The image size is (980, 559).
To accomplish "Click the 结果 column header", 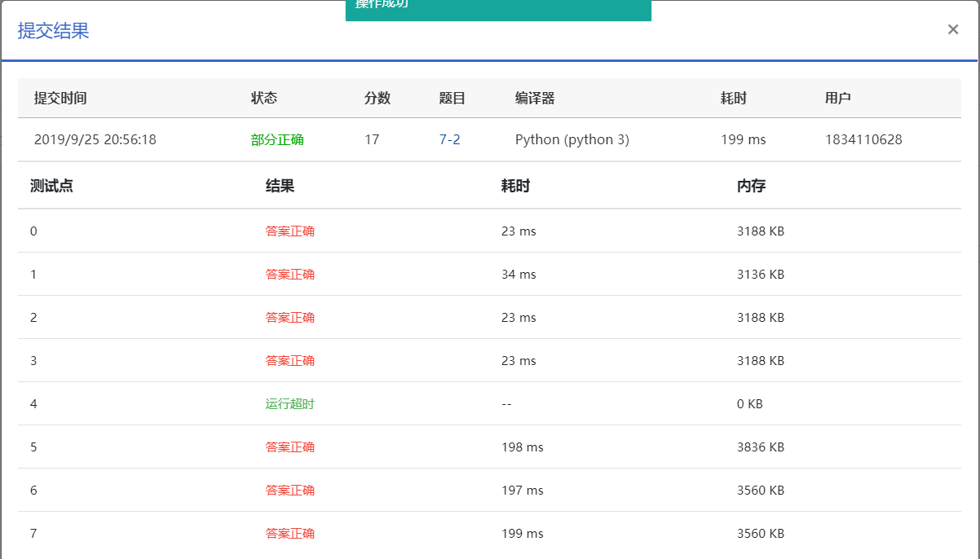I will pyautogui.click(x=280, y=186).
